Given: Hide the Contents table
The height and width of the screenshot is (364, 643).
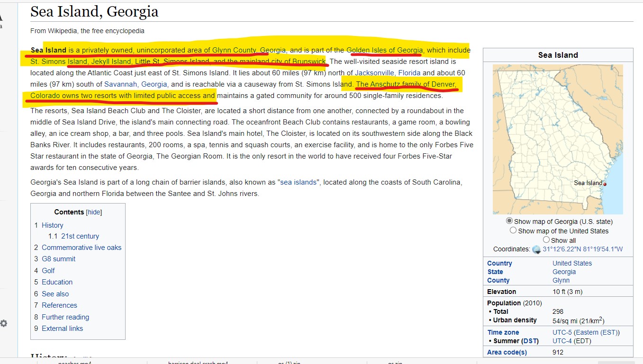Looking at the screenshot, I should pyautogui.click(x=94, y=212).
